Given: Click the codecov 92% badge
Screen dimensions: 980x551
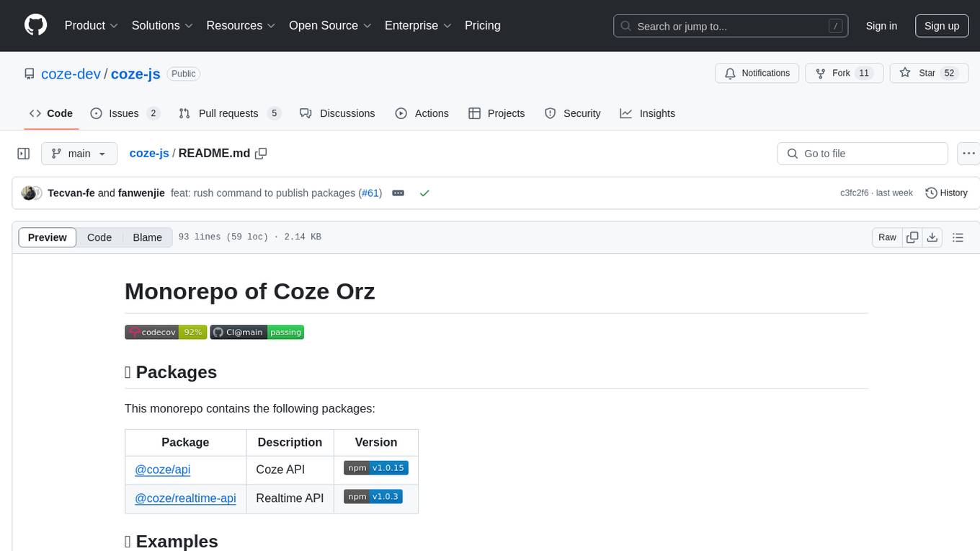Looking at the screenshot, I should point(166,332).
